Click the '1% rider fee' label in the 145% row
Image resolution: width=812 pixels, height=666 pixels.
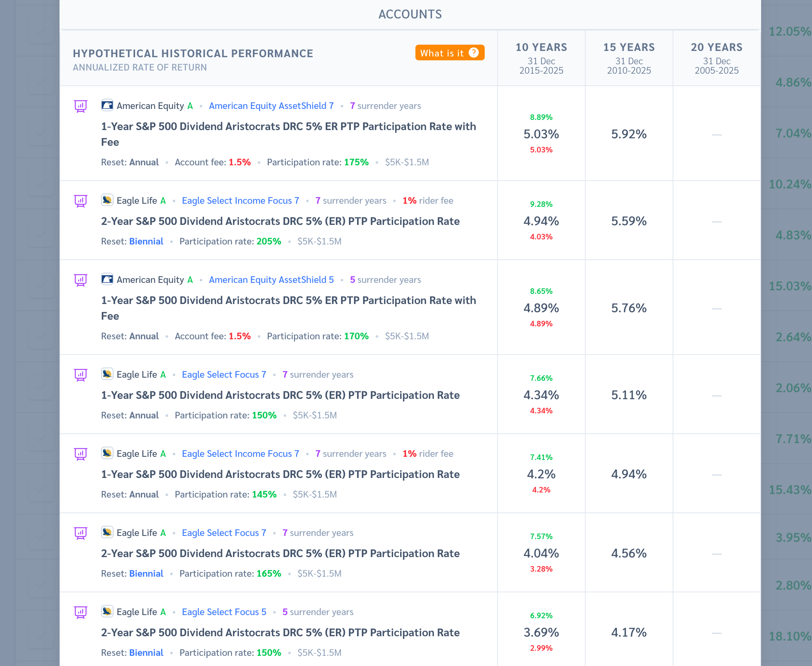click(x=428, y=454)
